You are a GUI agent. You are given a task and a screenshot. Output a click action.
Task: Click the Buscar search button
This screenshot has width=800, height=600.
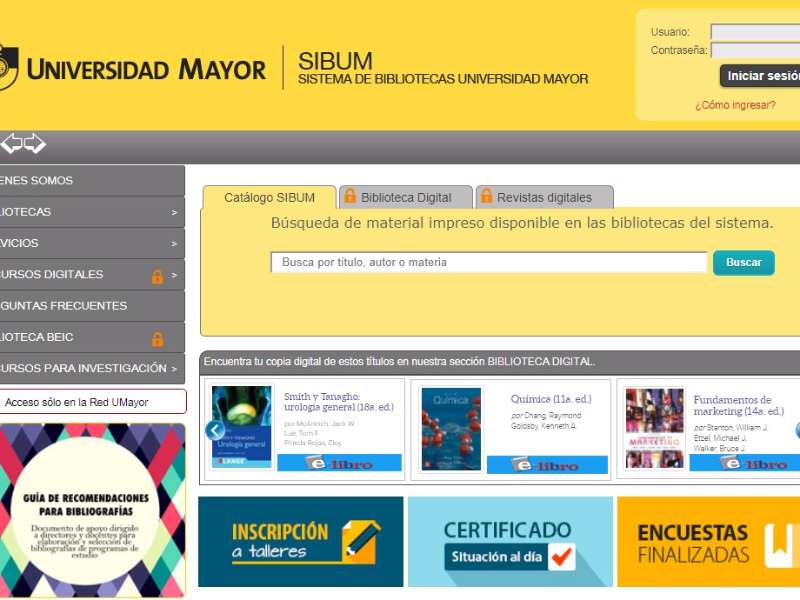(743, 263)
